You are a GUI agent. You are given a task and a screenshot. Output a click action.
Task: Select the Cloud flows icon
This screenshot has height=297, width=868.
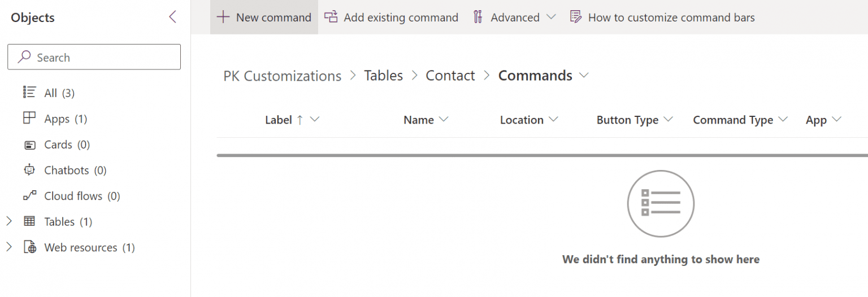(x=29, y=196)
